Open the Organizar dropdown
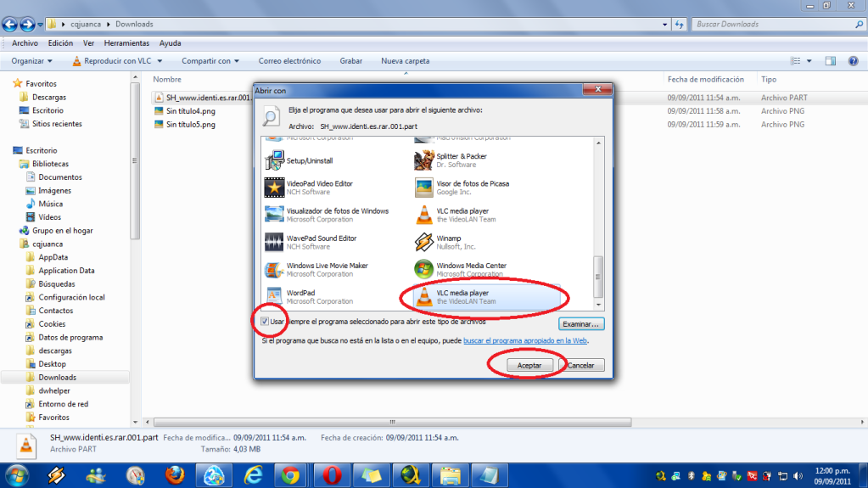The width and height of the screenshot is (868, 488). pyautogui.click(x=31, y=61)
